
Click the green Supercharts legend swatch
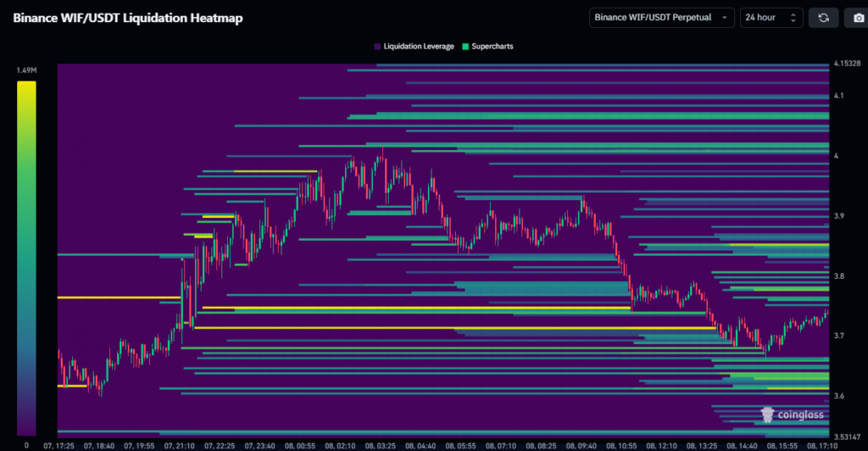tap(465, 47)
